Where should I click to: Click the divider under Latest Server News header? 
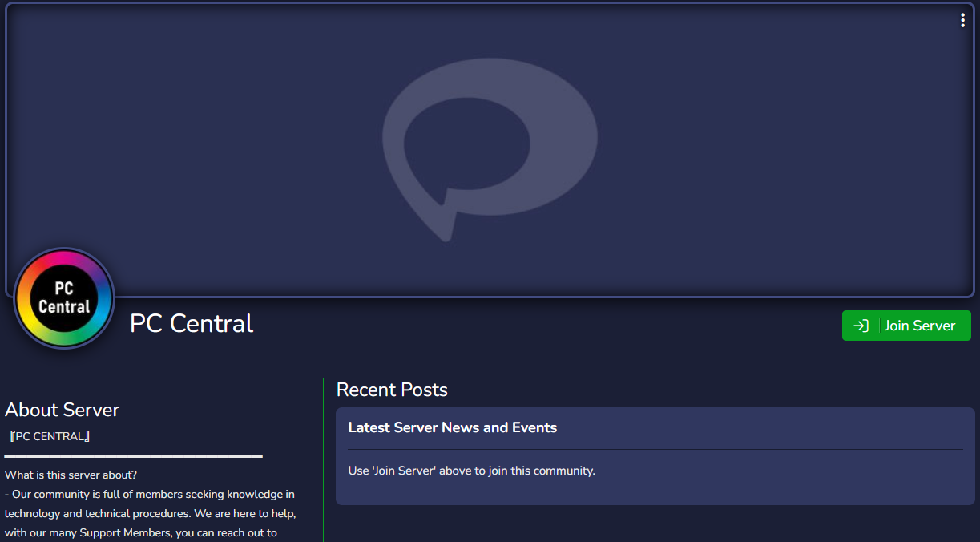(x=655, y=447)
